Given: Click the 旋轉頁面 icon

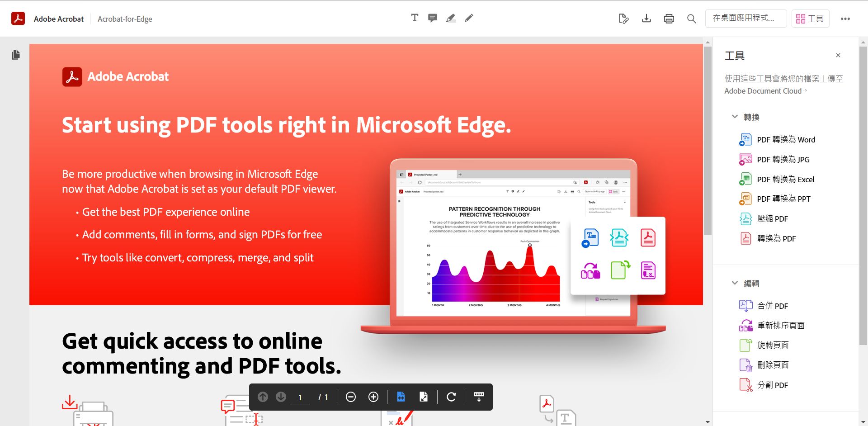Looking at the screenshot, I should [x=745, y=345].
